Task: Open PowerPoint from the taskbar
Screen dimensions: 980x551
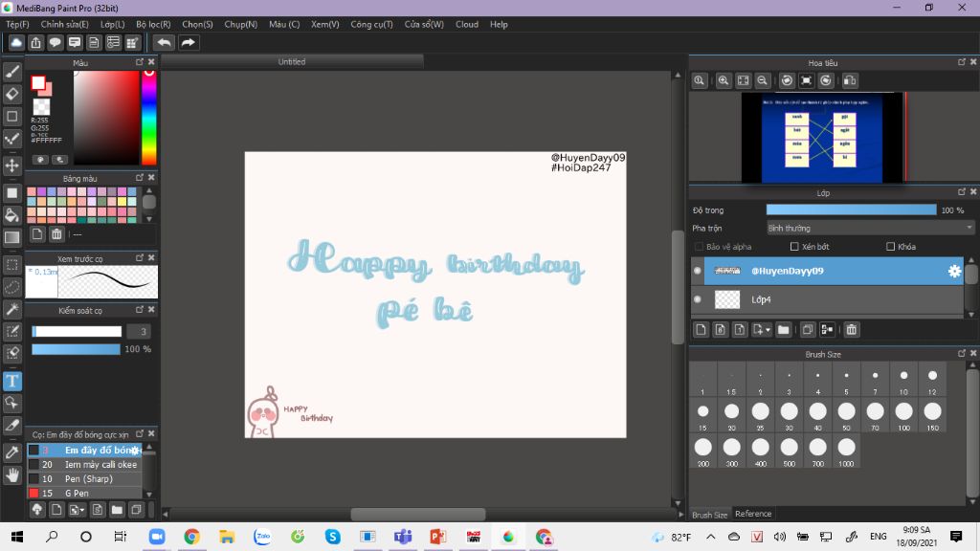Action: click(x=437, y=537)
